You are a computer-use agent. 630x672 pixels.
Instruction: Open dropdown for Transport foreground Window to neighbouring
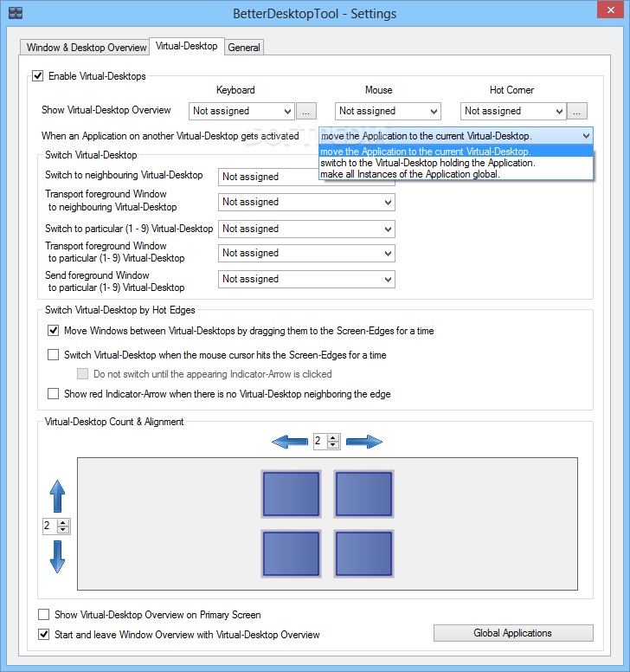click(306, 202)
